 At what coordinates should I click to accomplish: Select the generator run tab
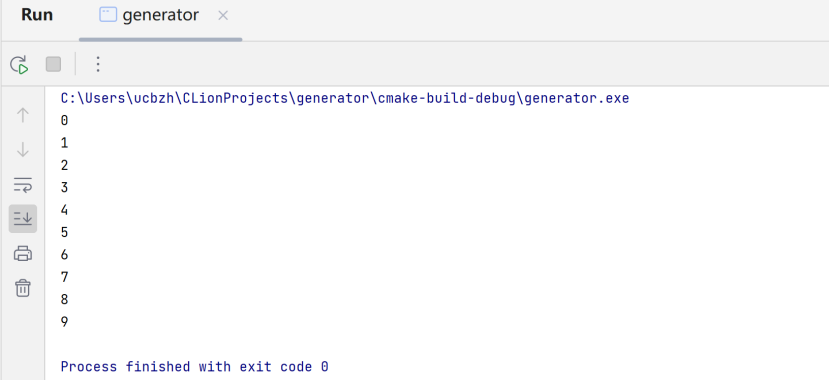point(160,15)
